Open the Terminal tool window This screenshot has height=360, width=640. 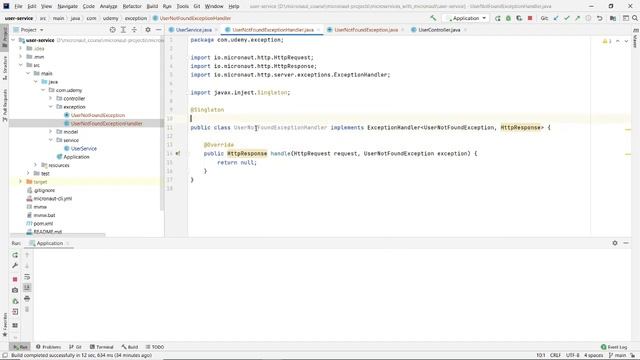click(x=102, y=347)
